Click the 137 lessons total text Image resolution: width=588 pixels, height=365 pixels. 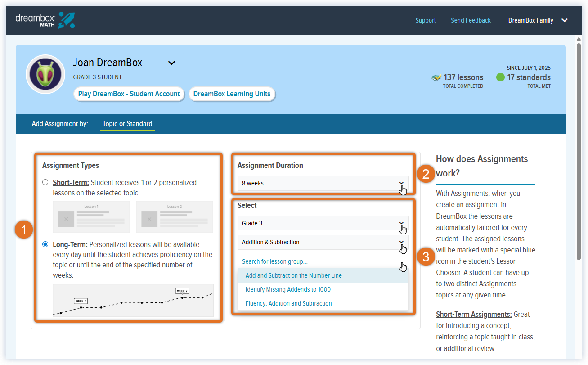click(463, 77)
